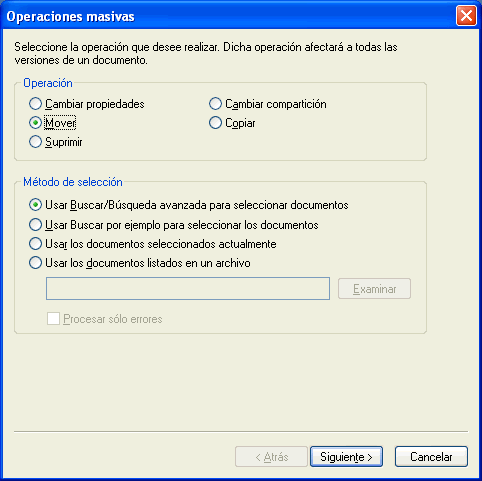Screen dimensions: 482x481
Task: Click the Procesar sólo errores label
Action: (x=113, y=319)
